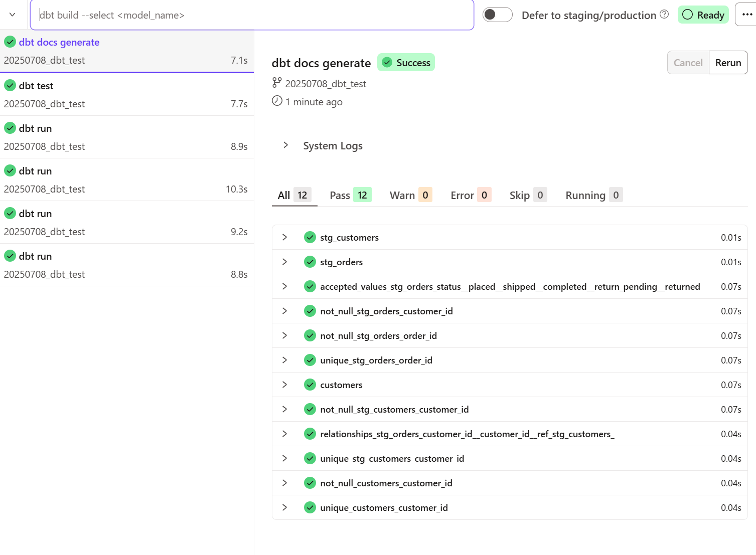Select the dbt run entry taking 9.2s
Image resolution: width=756 pixels, height=555 pixels.
[x=126, y=223]
